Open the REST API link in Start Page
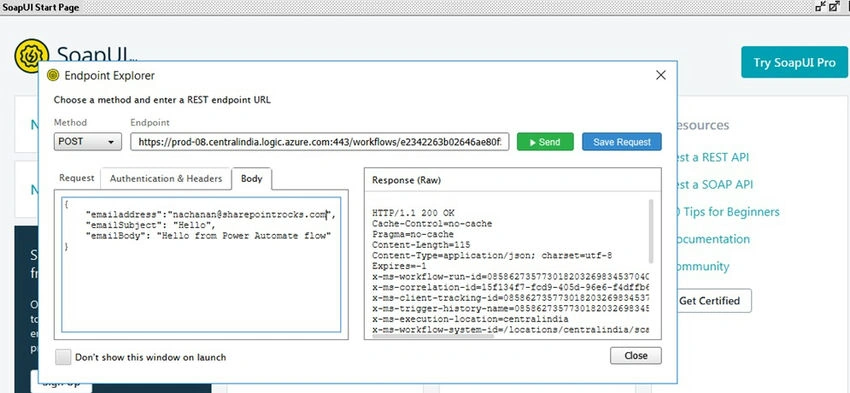The height and width of the screenshot is (393, 850). pyautogui.click(x=713, y=157)
